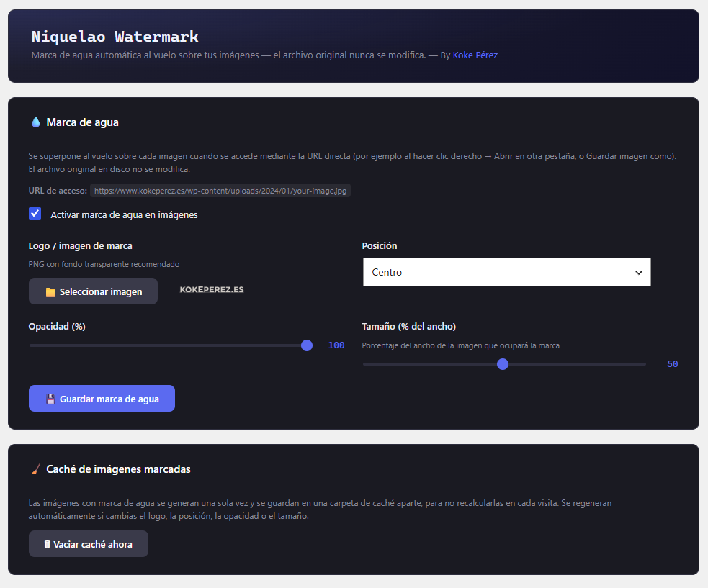Click the 'URL de acceso:' label
This screenshot has height=588, width=708.
coord(58,191)
